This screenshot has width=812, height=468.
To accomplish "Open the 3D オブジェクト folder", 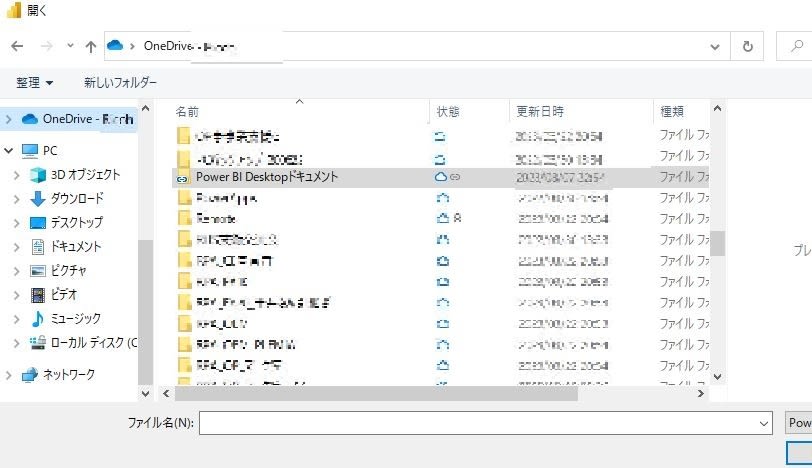I will (75, 174).
